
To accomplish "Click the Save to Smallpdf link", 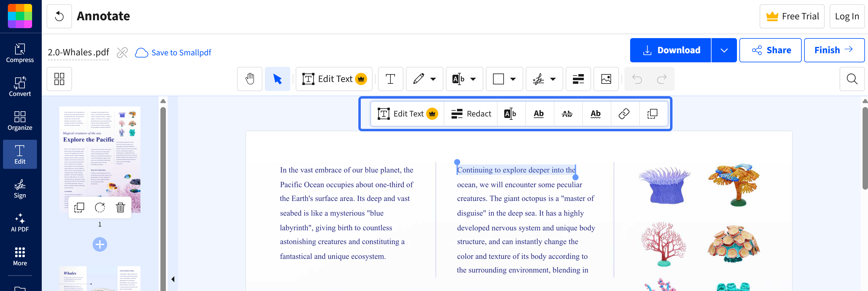I will pyautogui.click(x=173, y=53).
